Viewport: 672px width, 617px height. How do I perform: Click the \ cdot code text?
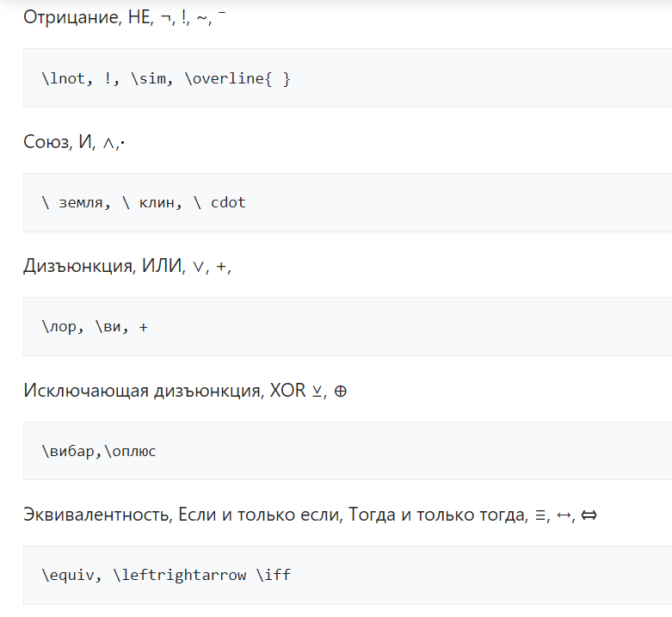click(221, 203)
